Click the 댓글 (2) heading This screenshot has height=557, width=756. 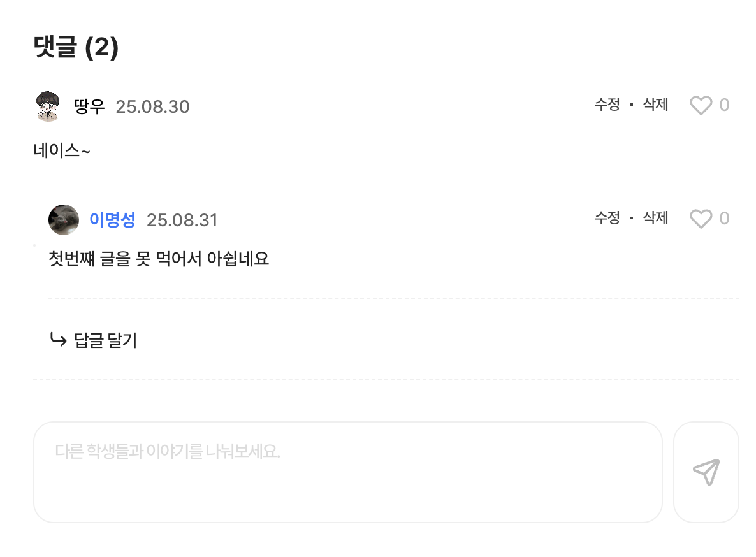pyautogui.click(x=76, y=48)
